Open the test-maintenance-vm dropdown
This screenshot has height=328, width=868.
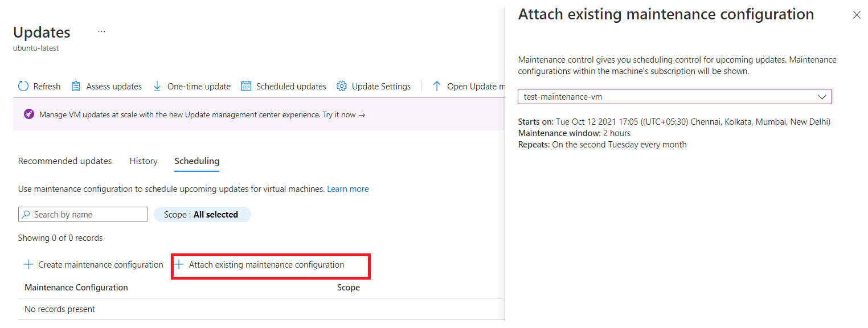(822, 96)
